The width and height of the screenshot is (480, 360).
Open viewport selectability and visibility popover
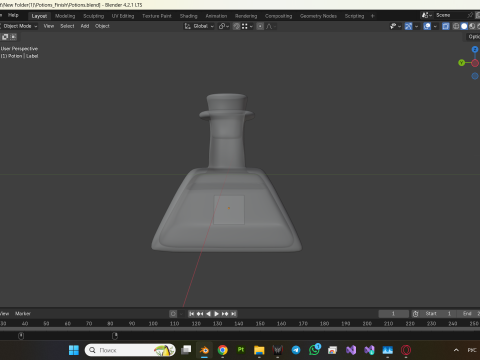point(395,26)
